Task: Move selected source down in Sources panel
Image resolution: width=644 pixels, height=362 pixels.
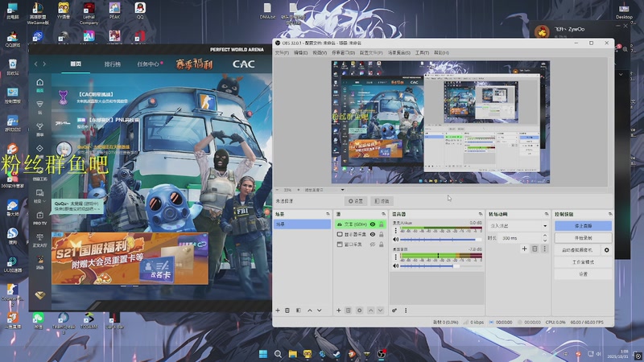Action: click(x=380, y=311)
